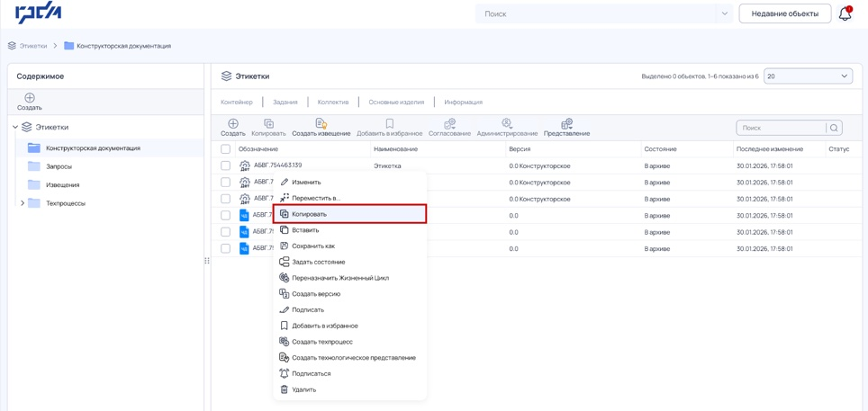Choose Переместить в... in context menu
This screenshot has width=868, height=411.
350,198
